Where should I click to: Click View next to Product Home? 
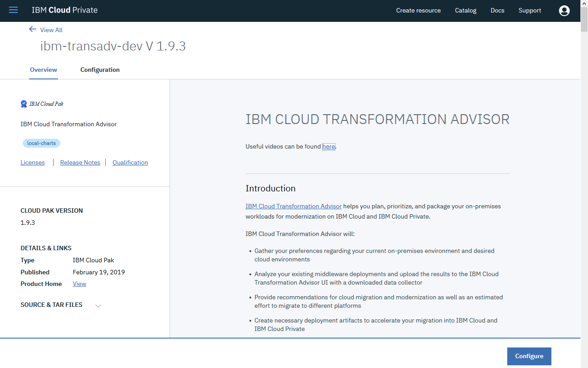coord(79,284)
